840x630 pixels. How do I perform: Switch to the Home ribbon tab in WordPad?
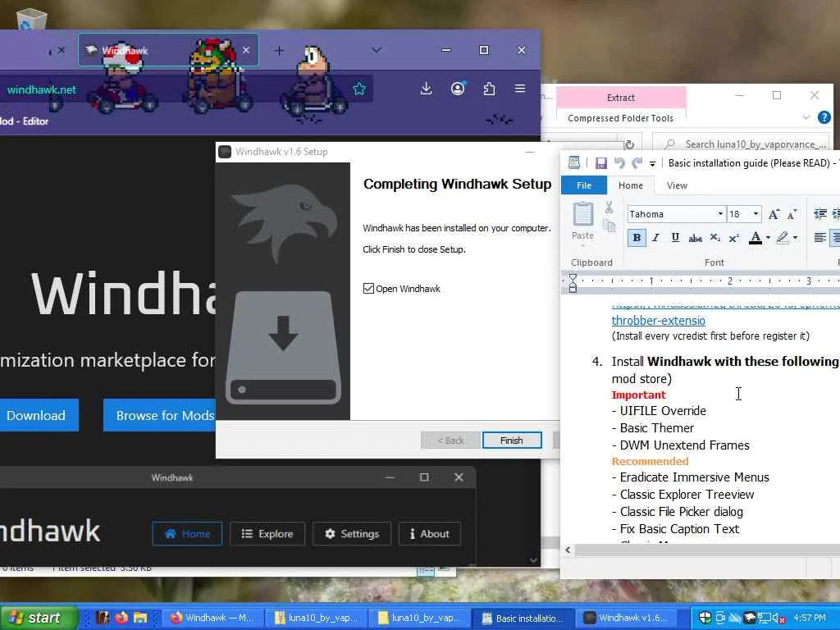631,185
